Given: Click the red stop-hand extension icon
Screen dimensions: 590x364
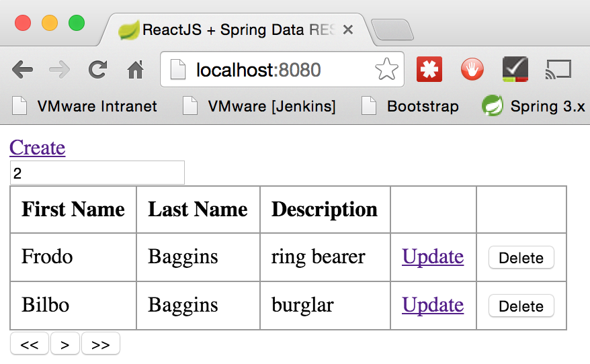Looking at the screenshot, I should [x=472, y=69].
